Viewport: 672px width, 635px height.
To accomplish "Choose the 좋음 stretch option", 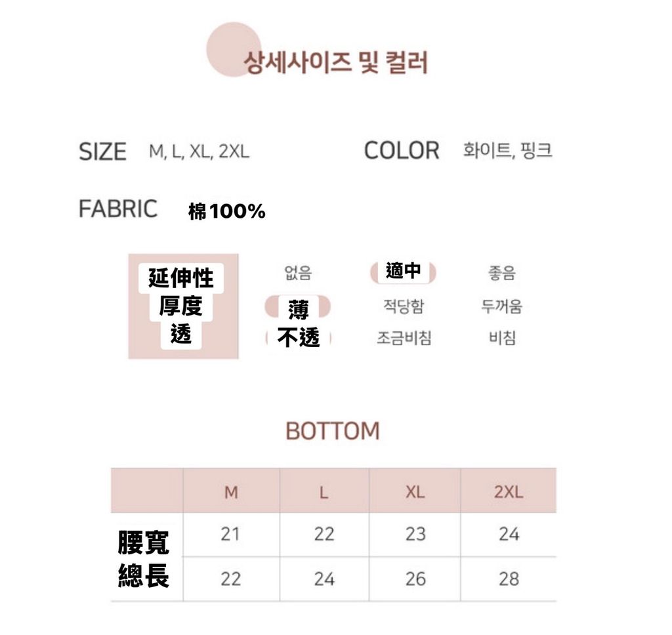I will tap(501, 272).
